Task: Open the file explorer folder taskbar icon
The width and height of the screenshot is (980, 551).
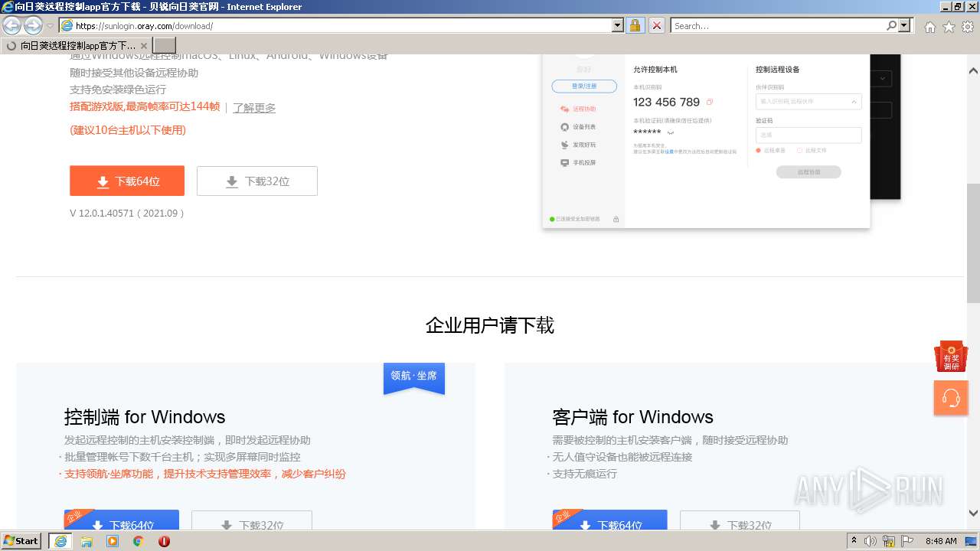Action: pyautogui.click(x=87, y=541)
